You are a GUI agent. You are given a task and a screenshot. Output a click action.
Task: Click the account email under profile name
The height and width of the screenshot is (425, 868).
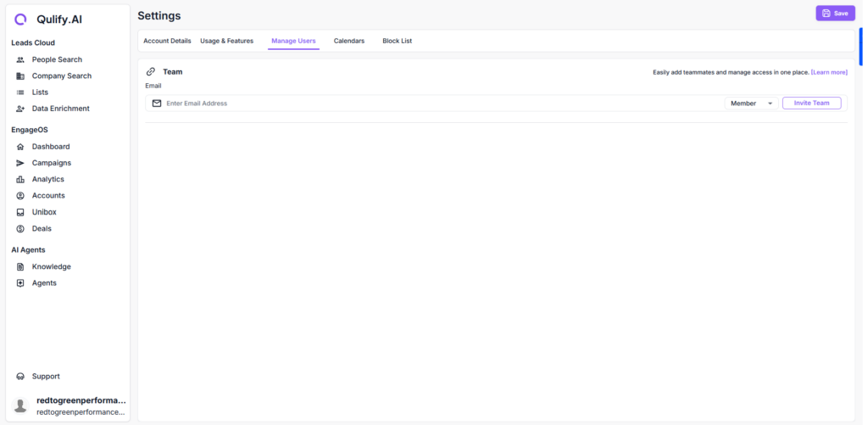81,412
